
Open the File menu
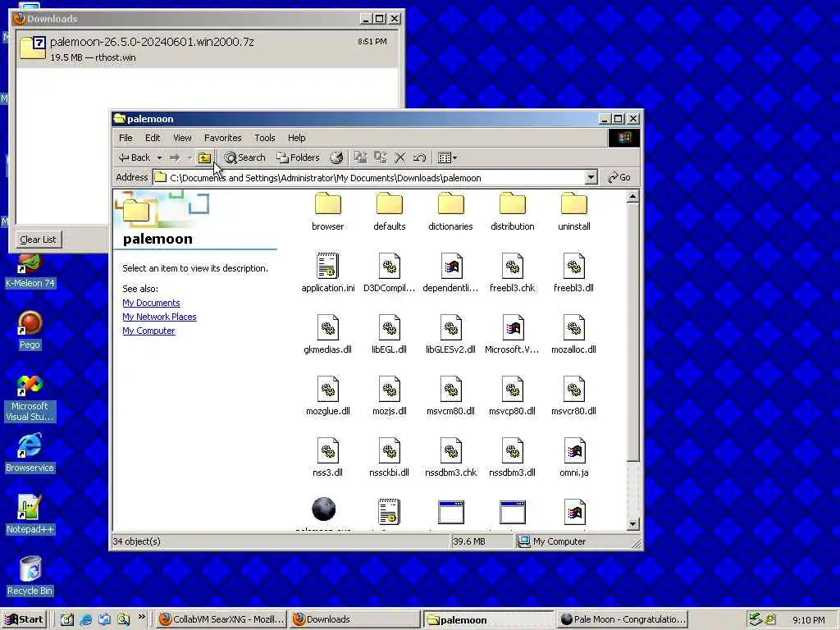pyautogui.click(x=126, y=138)
